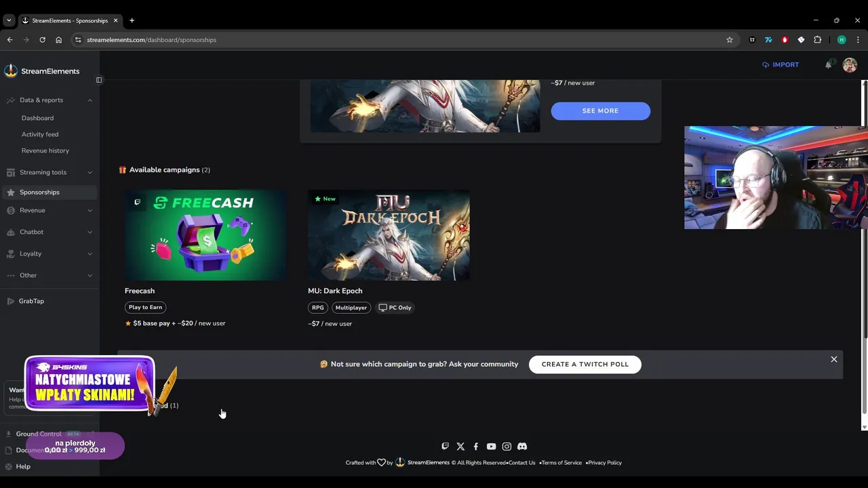Screen dimensions: 868x488
Task: Open the Privacy Policy link
Action: (x=605, y=463)
